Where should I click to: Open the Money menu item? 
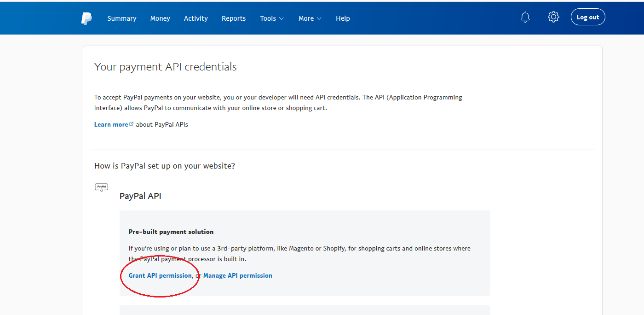tap(160, 18)
